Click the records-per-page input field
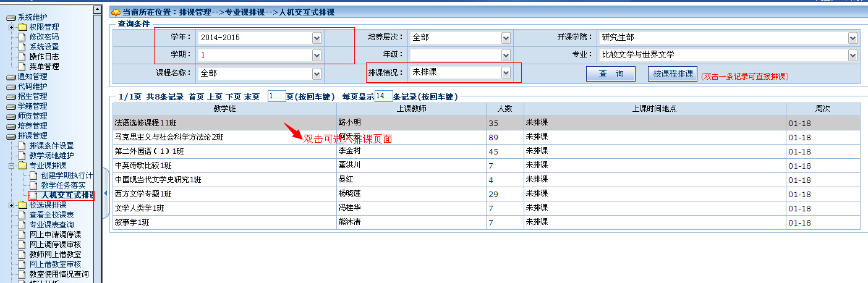 (x=383, y=96)
